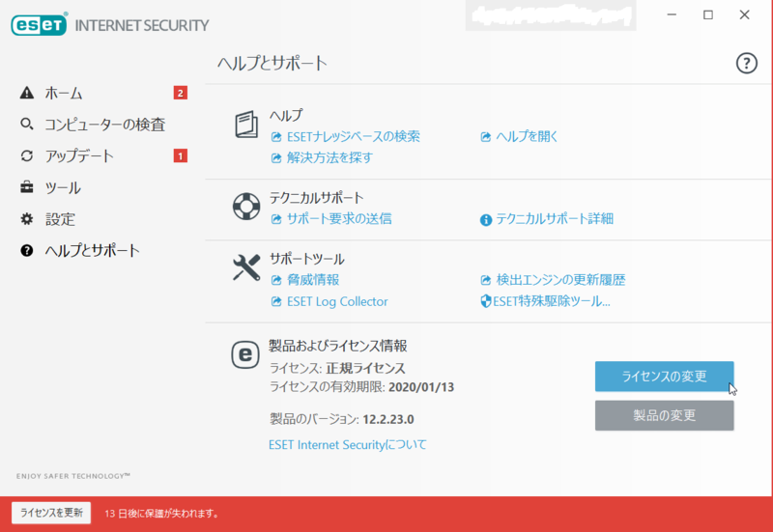
Task: Click the ESET logo in the header
Action: [40, 24]
